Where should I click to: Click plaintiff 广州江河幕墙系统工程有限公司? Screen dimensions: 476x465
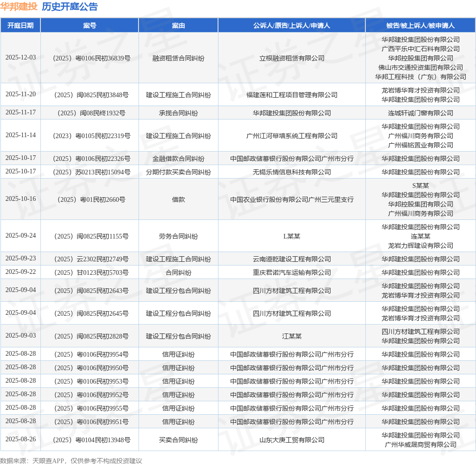pos(292,136)
